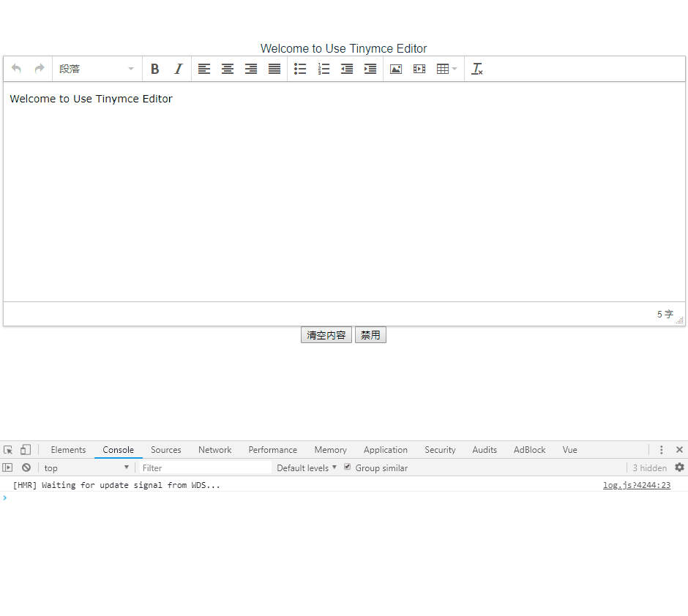Insert a numbered list
The height and width of the screenshot is (616, 688).
(324, 69)
